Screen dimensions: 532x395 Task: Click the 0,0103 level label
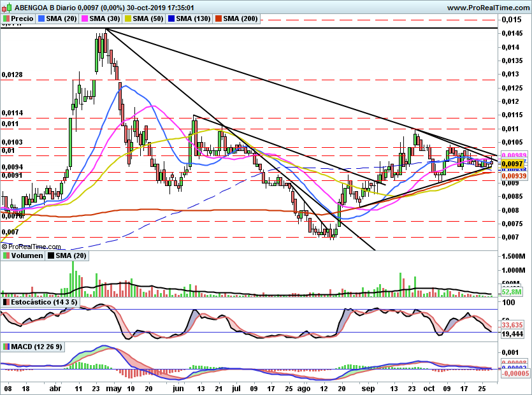[12, 142]
